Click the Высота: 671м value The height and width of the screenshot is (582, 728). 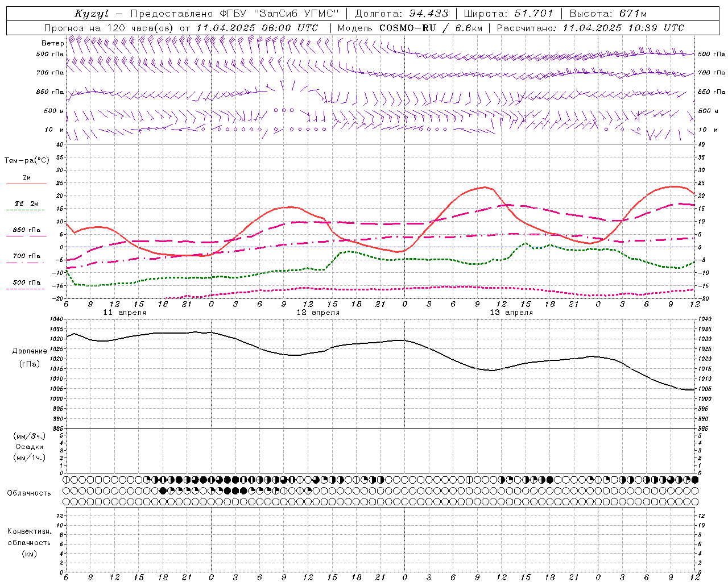[608, 14]
